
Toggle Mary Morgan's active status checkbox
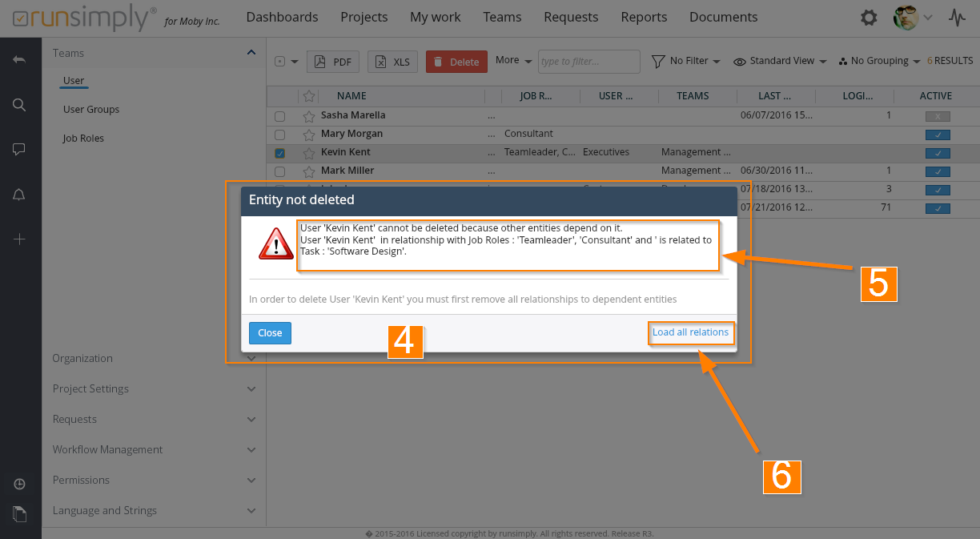(937, 135)
